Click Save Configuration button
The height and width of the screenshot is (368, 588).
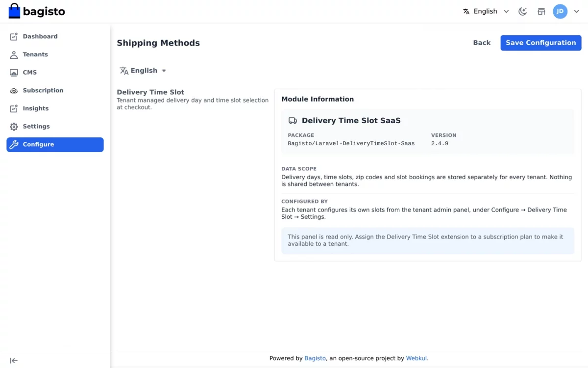click(x=541, y=43)
